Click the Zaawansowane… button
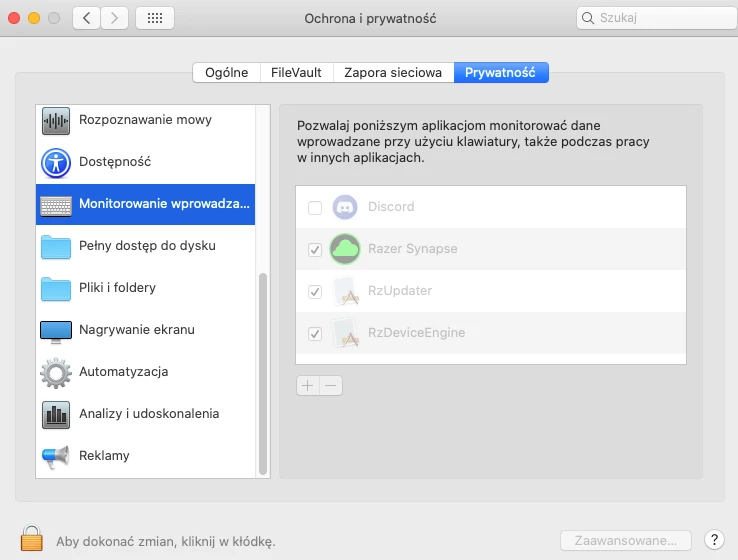The image size is (738, 560). tap(626, 541)
